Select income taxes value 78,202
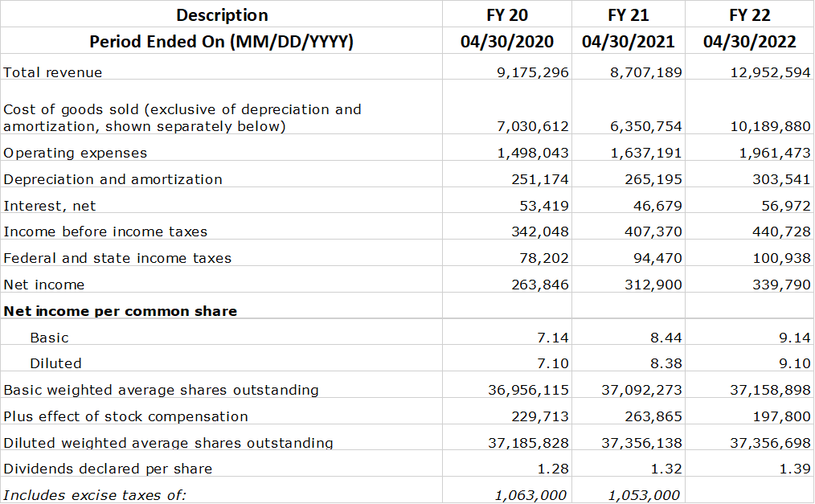 coord(544,258)
